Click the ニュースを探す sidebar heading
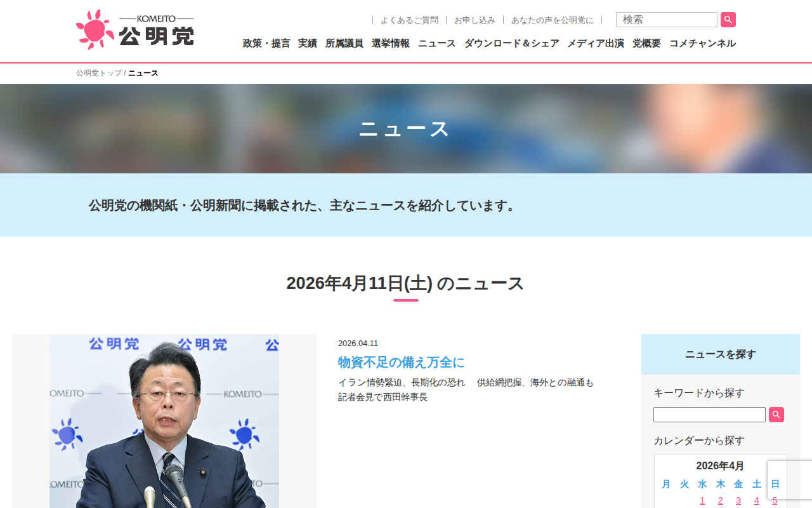 (721, 354)
